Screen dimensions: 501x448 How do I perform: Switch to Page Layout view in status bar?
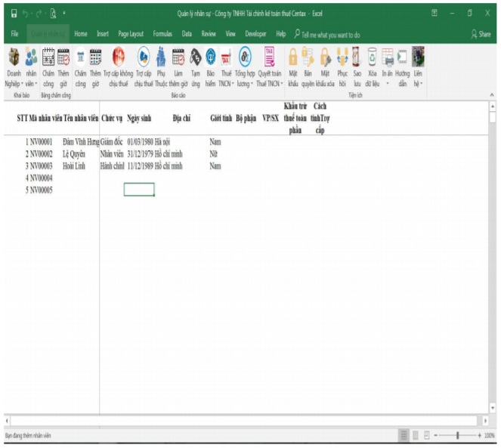416,436
